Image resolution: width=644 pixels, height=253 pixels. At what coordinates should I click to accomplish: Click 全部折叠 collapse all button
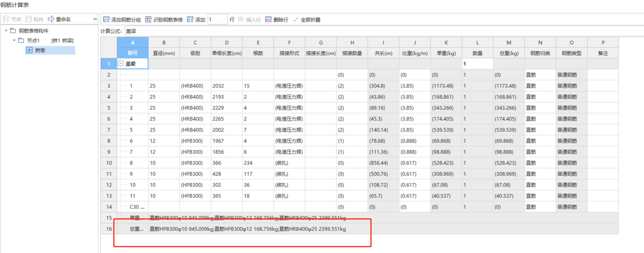coord(307,20)
